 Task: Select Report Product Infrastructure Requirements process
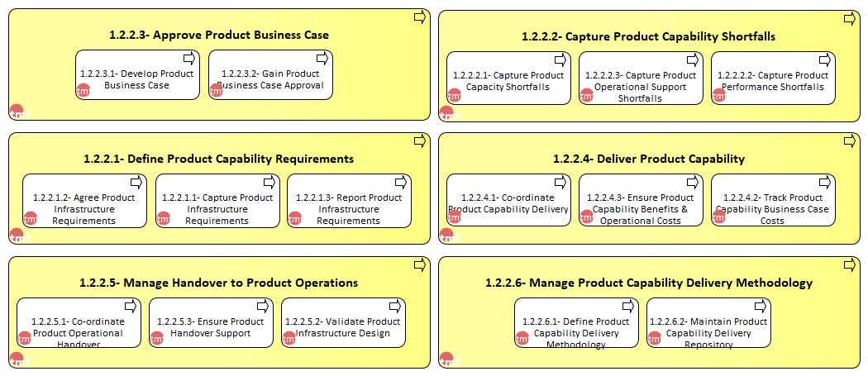[x=350, y=201]
